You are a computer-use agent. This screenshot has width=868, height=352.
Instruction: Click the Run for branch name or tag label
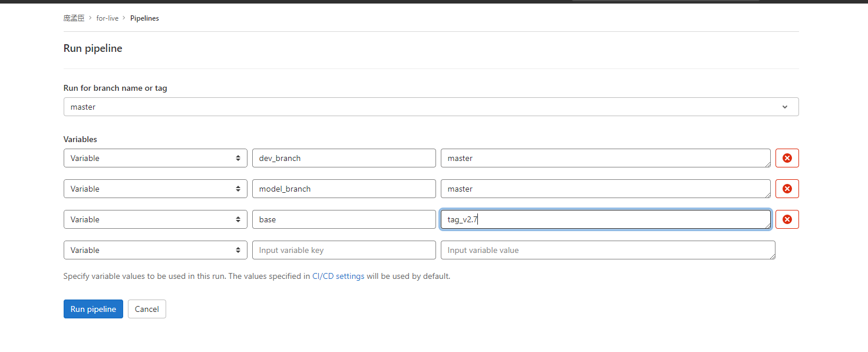(x=115, y=88)
